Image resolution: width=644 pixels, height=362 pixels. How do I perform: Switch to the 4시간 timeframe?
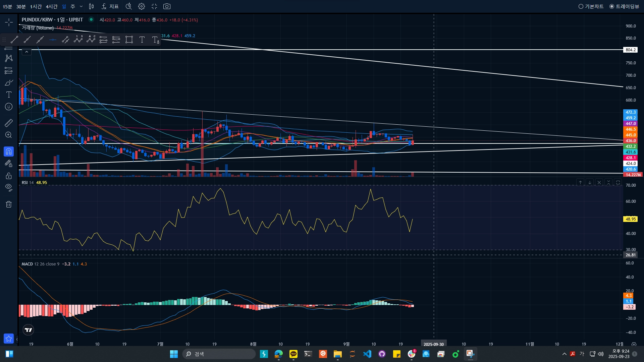[52, 6]
